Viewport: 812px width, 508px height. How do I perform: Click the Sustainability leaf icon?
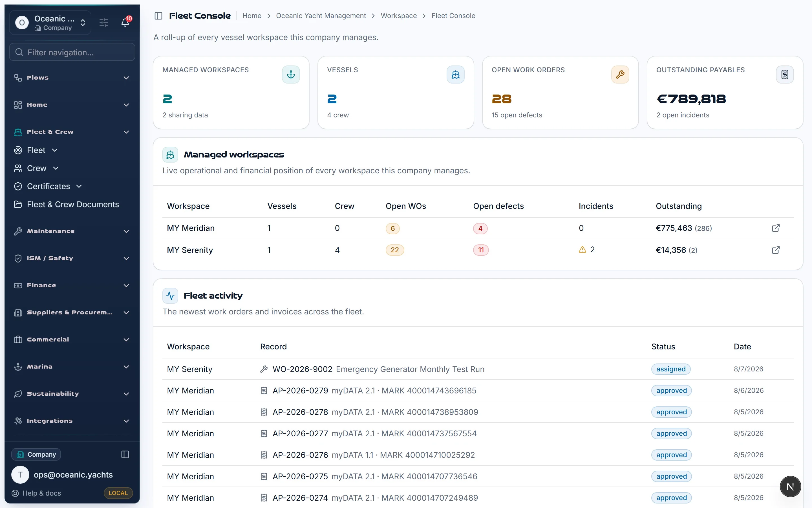(x=18, y=394)
